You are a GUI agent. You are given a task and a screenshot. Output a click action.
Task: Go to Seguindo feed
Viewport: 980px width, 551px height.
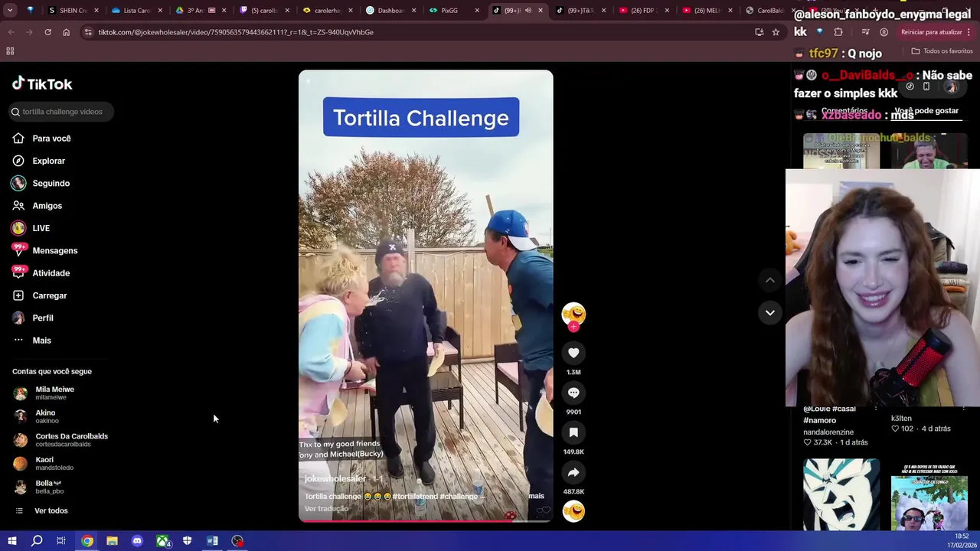pos(41,184)
